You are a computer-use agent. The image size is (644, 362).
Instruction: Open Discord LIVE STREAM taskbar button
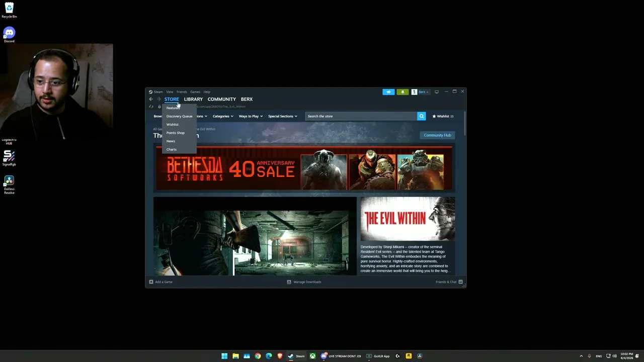tap(341, 356)
